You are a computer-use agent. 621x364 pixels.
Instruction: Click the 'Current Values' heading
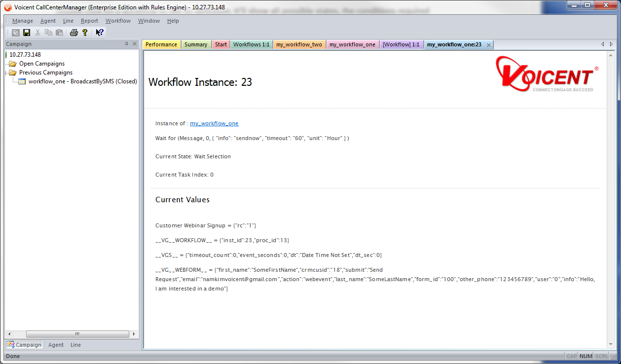click(183, 200)
